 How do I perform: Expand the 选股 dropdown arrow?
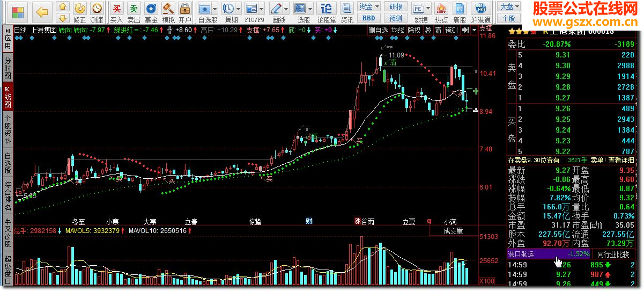click(311, 9)
